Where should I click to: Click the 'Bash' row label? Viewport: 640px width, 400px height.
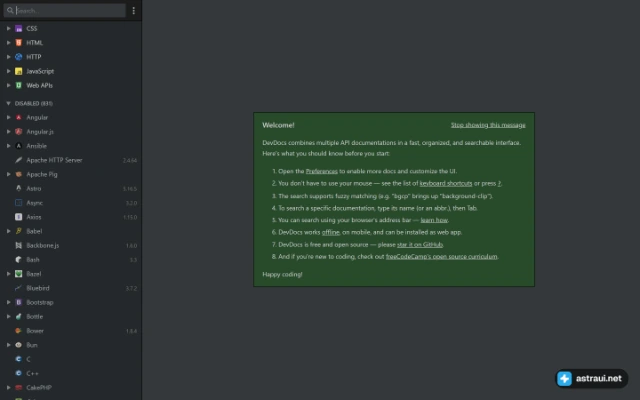point(33,260)
